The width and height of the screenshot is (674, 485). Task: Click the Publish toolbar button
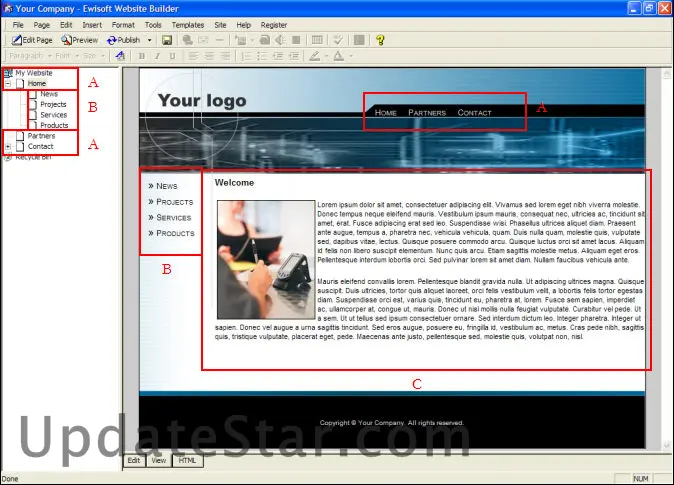[124, 40]
